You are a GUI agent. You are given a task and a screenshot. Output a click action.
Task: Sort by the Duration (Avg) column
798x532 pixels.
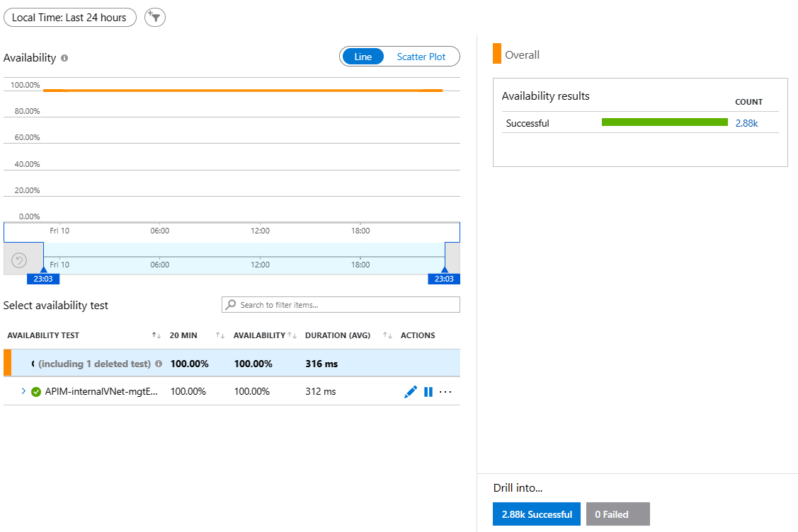387,335
